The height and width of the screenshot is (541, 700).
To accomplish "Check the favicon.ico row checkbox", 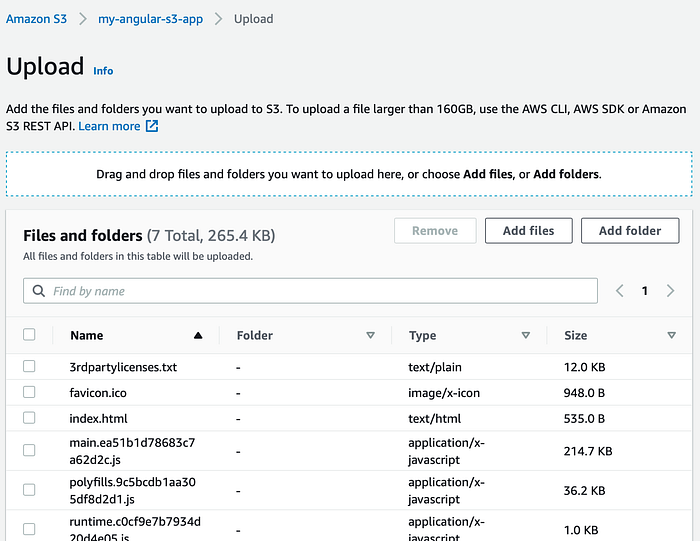I will click(29, 392).
